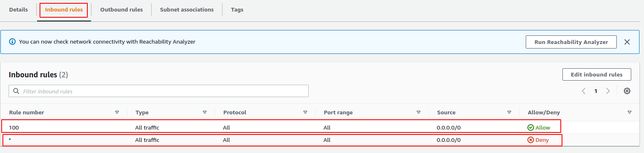Screen dimensions: 644x153
Task: Focus the Filter inbound rules field
Action: pyautogui.click(x=159, y=91)
